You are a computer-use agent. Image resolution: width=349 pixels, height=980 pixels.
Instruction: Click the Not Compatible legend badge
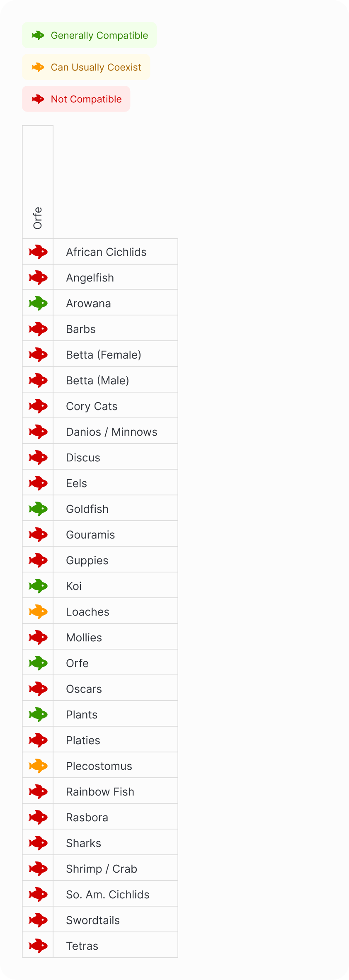(x=76, y=99)
